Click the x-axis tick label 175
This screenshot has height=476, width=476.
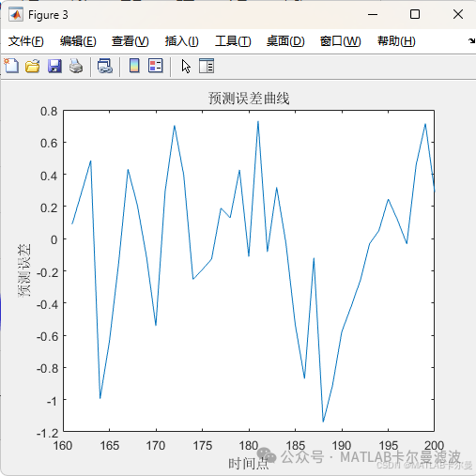(x=203, y=446)
